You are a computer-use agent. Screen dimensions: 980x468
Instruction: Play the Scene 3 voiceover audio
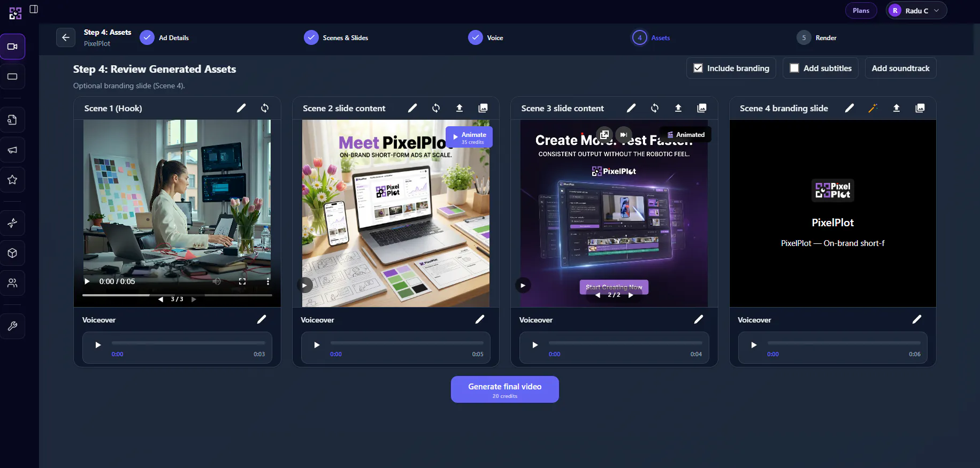click(x=535, y=345)
